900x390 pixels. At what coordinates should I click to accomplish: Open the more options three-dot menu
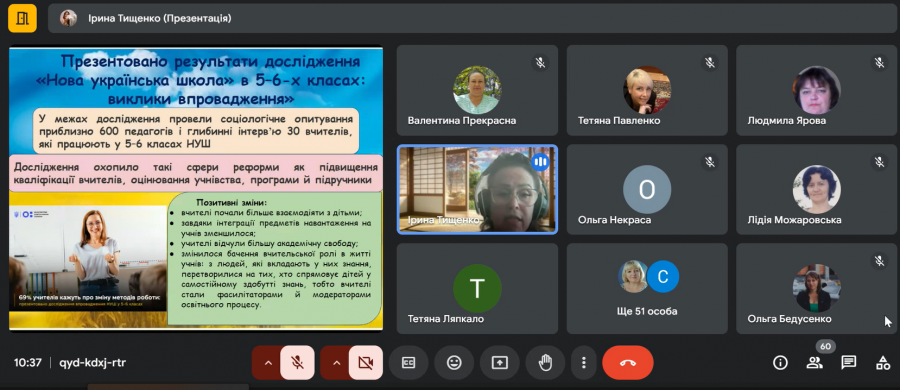pyautogui.click(x=583, y=362)
